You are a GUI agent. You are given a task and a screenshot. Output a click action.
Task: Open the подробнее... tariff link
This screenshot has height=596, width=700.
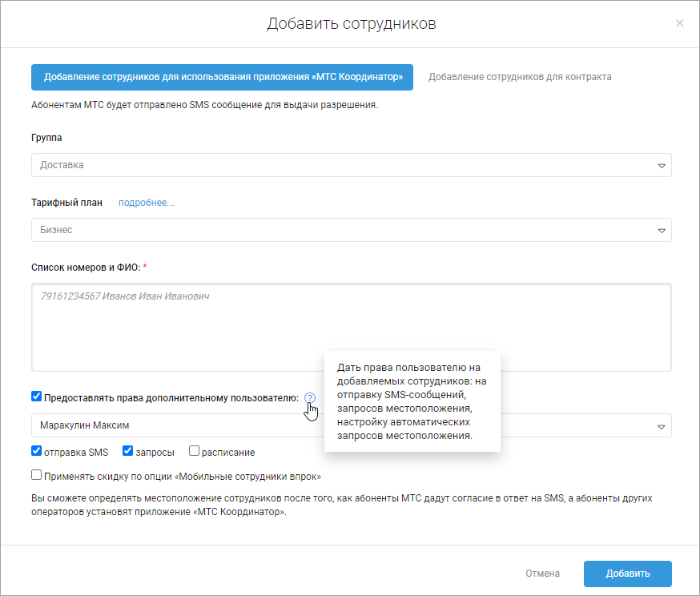147,203
